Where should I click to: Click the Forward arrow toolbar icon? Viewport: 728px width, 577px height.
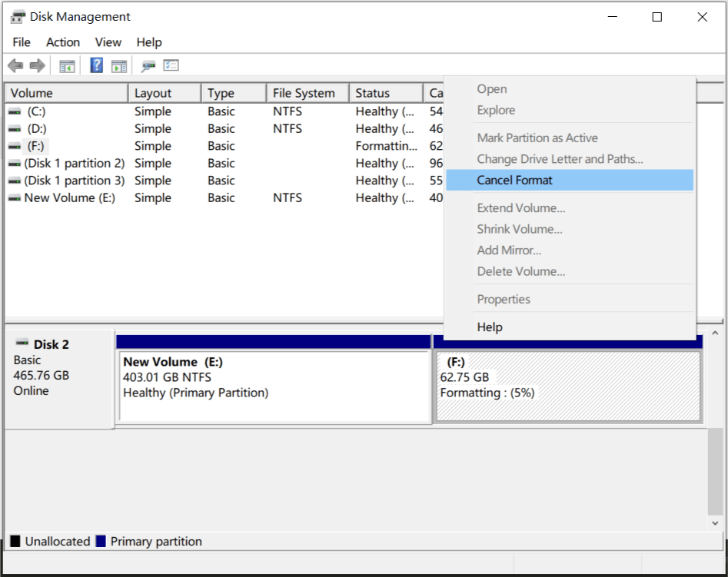pos(36,66)
